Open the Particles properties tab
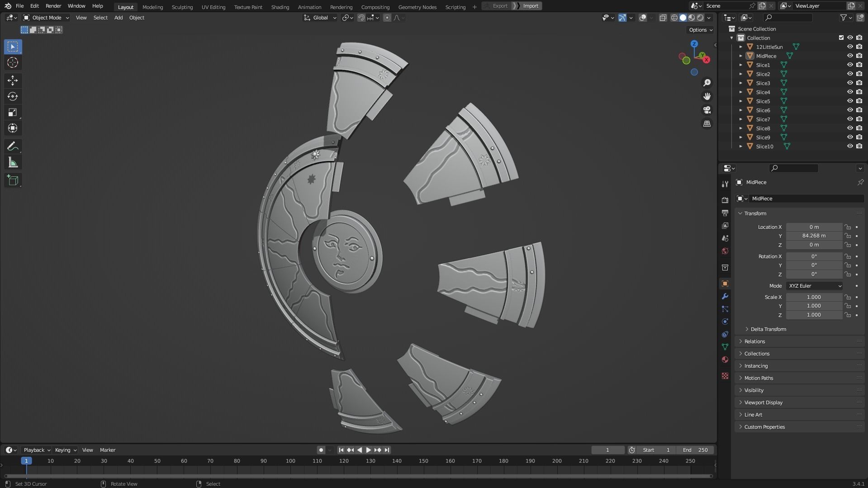 (x=725, y=309)
